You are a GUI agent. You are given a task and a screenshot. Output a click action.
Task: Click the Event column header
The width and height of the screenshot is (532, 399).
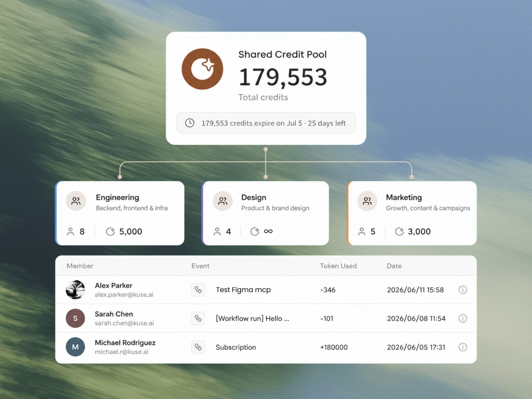click(200, 266)
